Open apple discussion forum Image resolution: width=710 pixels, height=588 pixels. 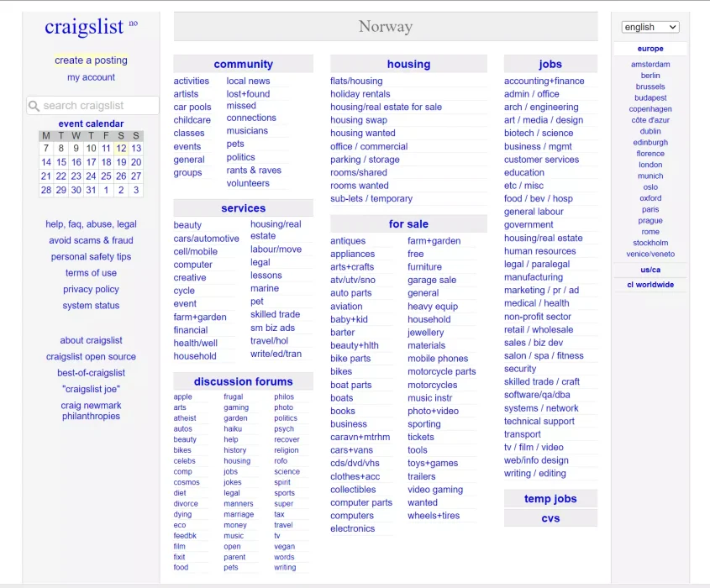click(x=182, y=397)
